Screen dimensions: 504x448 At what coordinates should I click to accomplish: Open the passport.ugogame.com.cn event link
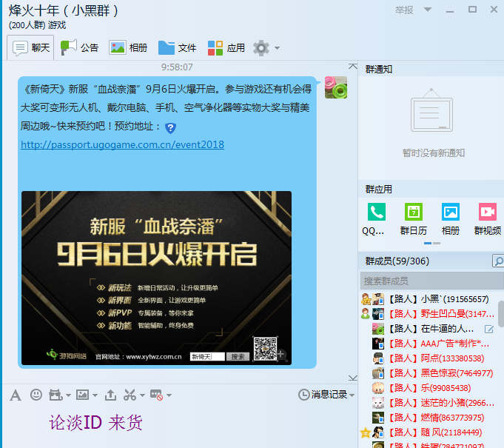[x=122, y=144]
